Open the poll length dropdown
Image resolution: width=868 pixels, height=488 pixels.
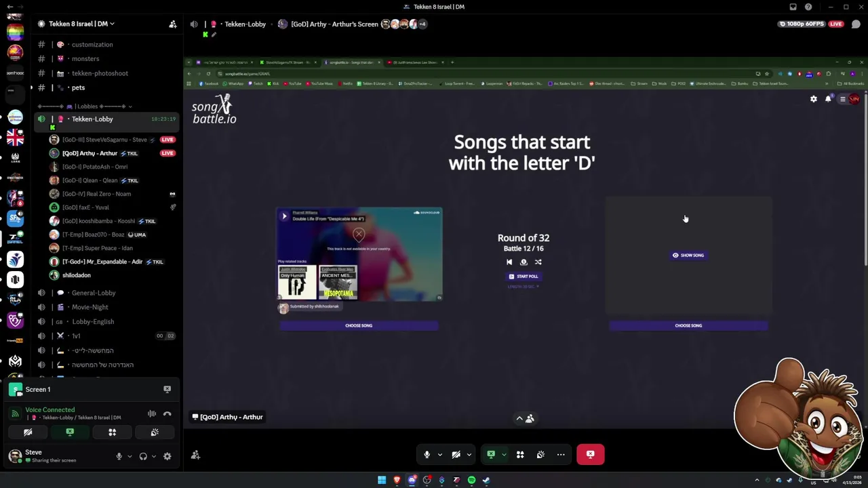pyautogui.click(x=524, y=287)
